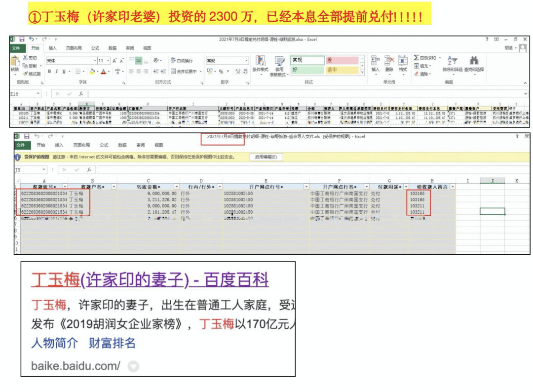Click the Name Box showing J5
Image resolution: width=533 pixels, height=392 pixels.
30,170
